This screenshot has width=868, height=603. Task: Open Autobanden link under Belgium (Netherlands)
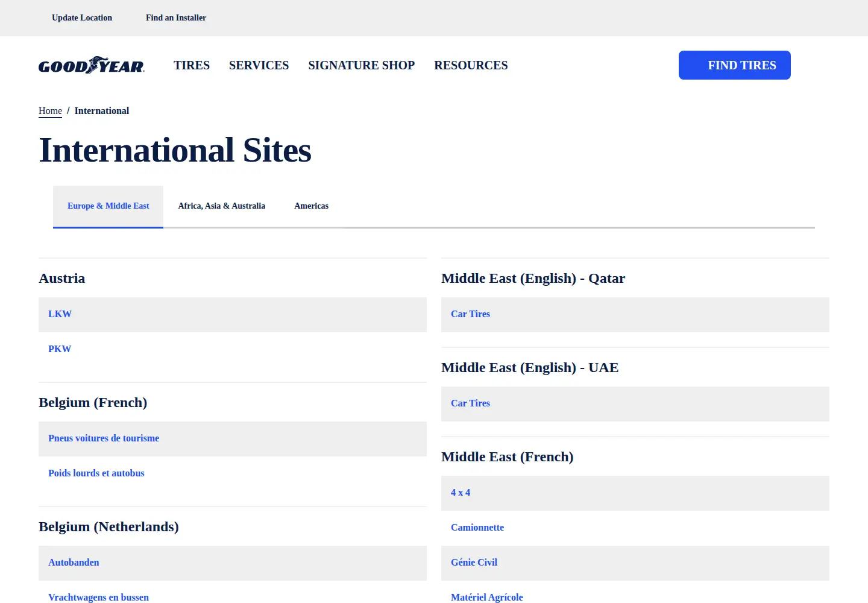click(74, 563)
